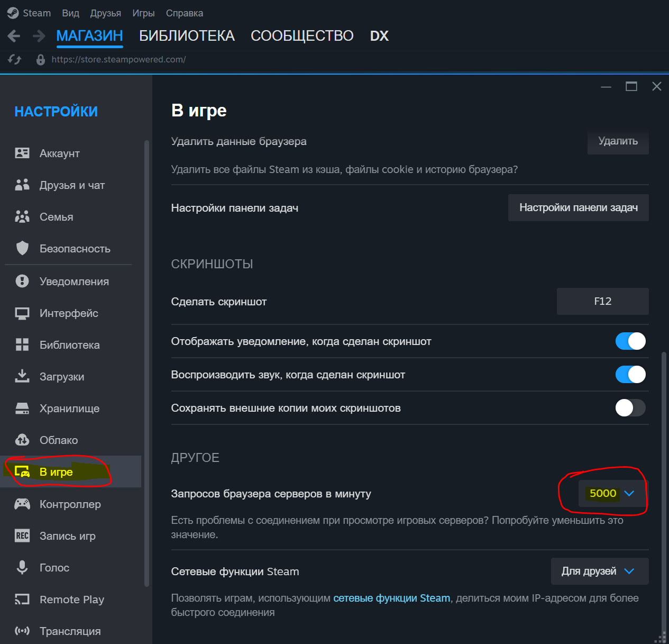Open the Игры menu
The width and height of the screenshot is (669, 644).
tap(143, 13)
